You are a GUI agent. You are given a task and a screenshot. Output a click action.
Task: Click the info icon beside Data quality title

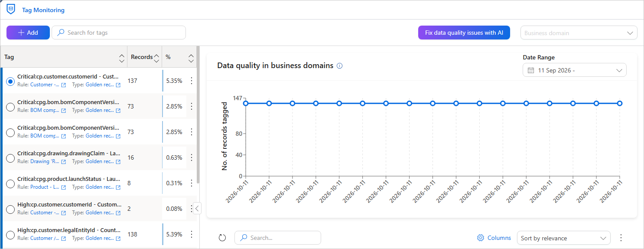click(x=340, y=66)
